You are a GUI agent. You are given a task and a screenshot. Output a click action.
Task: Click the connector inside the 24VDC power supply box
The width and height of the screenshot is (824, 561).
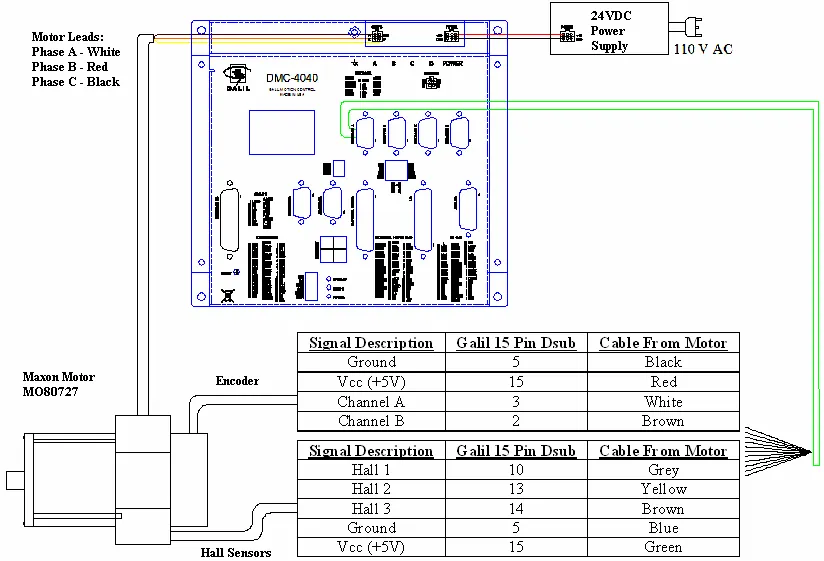pyautogui.click(x=569, y=34)
